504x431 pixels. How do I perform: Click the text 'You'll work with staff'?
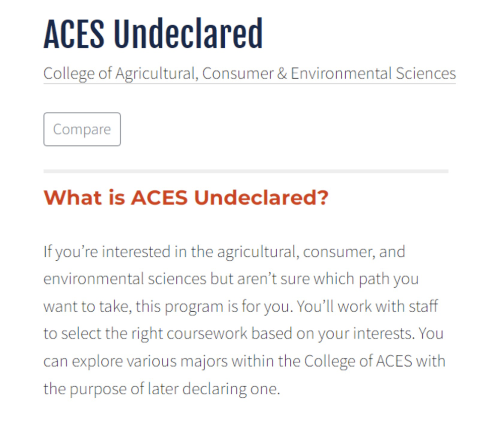tap(367, 306)
